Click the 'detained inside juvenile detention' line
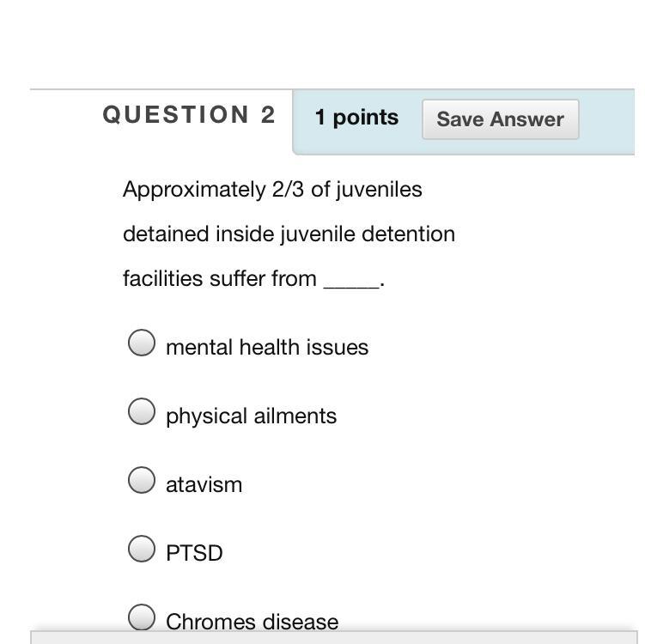Screen dimensions: 645x644 click(x=289, y=234)
